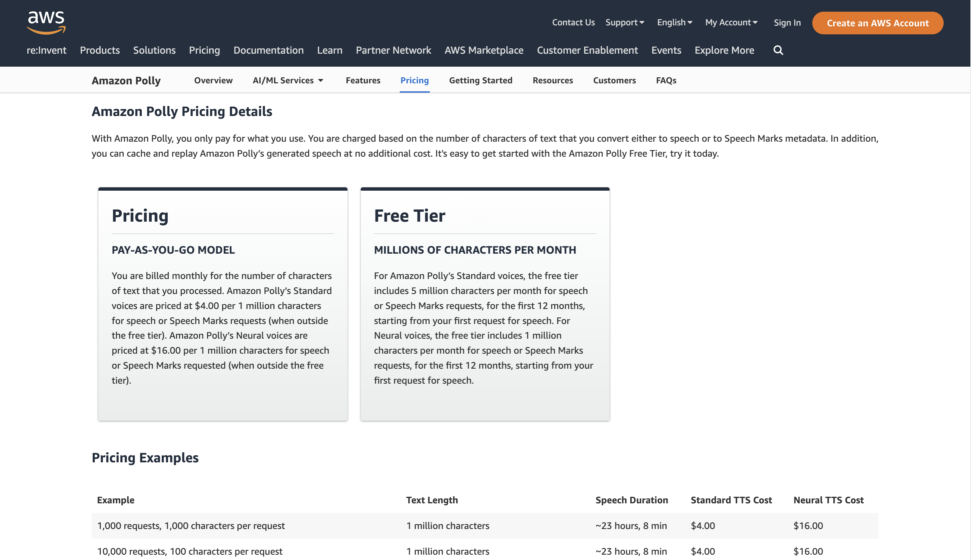Click PAY-AS-YOU-GO MODEL subheading
Viewport: 971px width, 560px height.
173,250
